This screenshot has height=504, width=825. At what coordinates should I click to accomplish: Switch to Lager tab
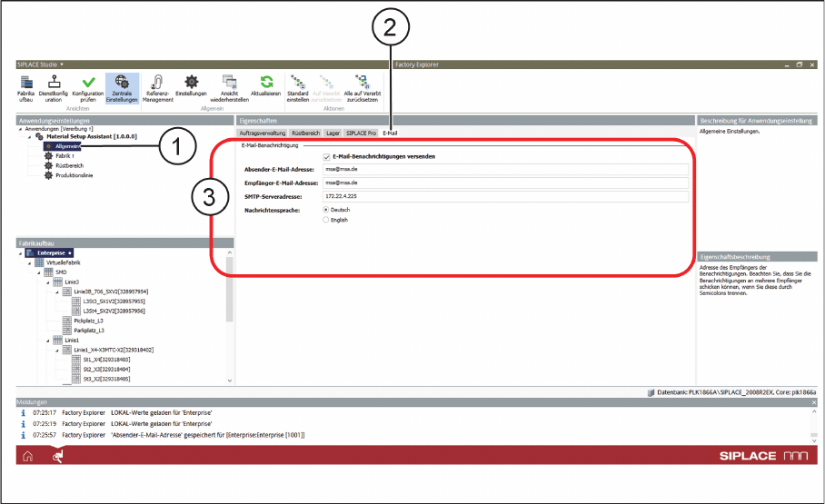(333, 133)
